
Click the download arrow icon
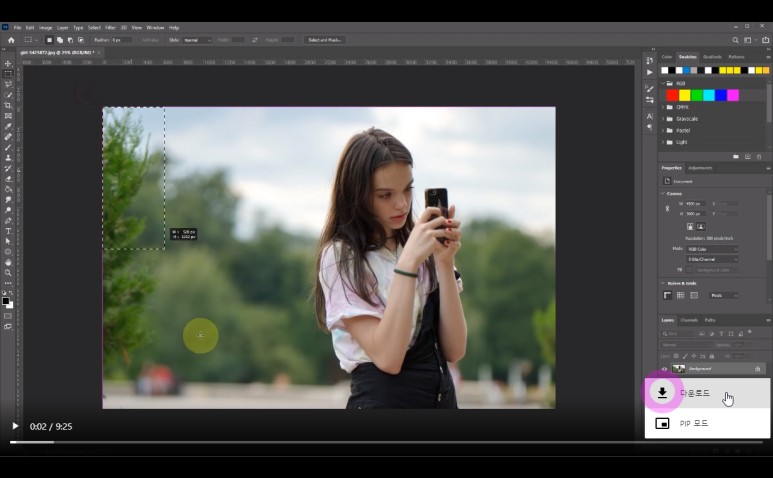tap(662, 392)
